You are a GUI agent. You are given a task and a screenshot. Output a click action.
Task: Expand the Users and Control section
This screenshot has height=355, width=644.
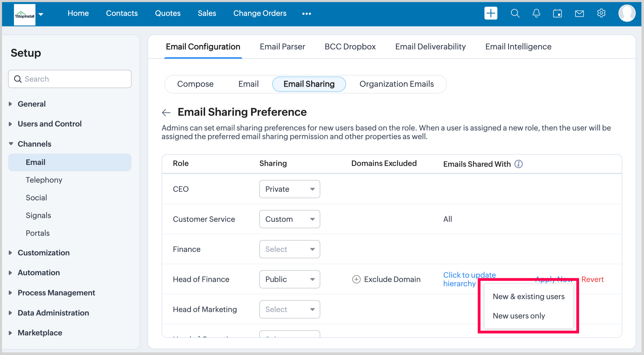(49, 124)
